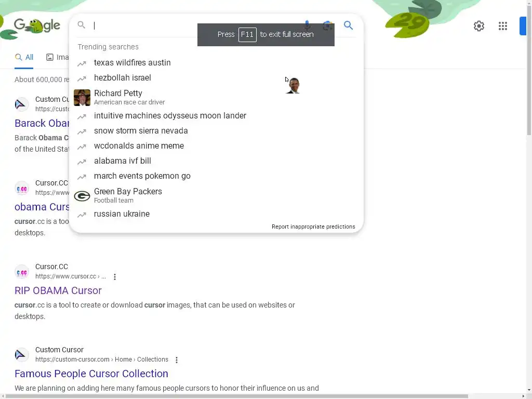Open the obama Cursor result link
This screenshot has width=532, height=399.
(42, 207)
